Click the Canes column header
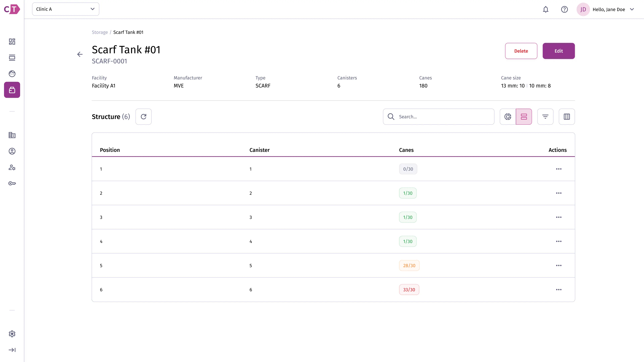This screenshot has height=362, width=644. coord(406,150)
